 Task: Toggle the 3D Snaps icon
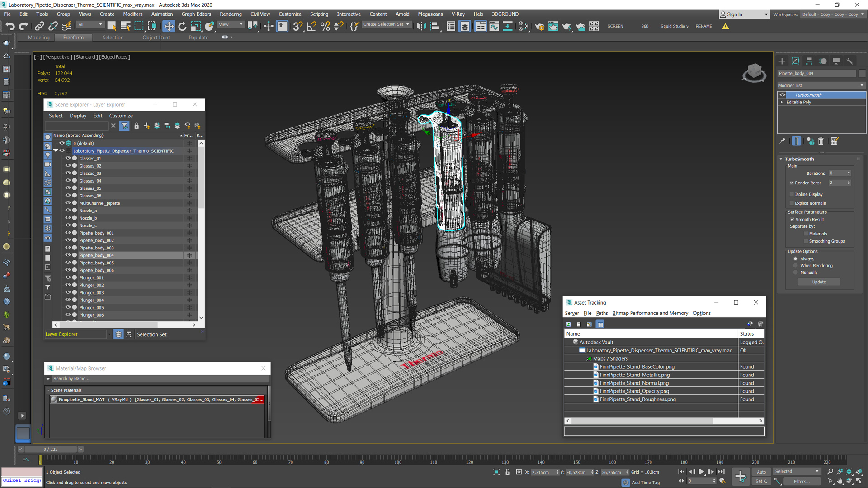(x=297, y=26)
